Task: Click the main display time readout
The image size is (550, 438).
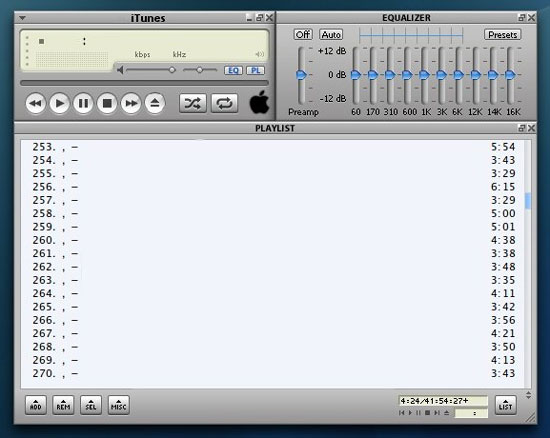Action: click(84, 41)
